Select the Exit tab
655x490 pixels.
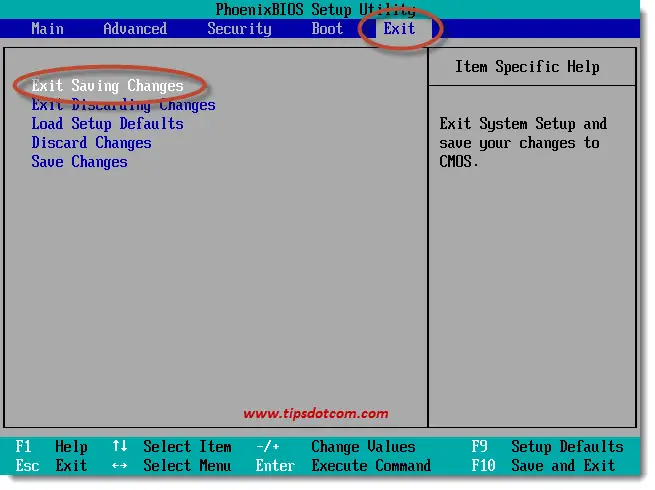click(x=399, y=29)
